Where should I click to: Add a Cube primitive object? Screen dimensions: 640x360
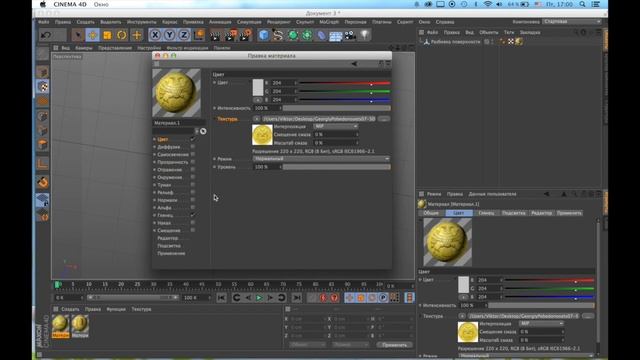point(264,35)
